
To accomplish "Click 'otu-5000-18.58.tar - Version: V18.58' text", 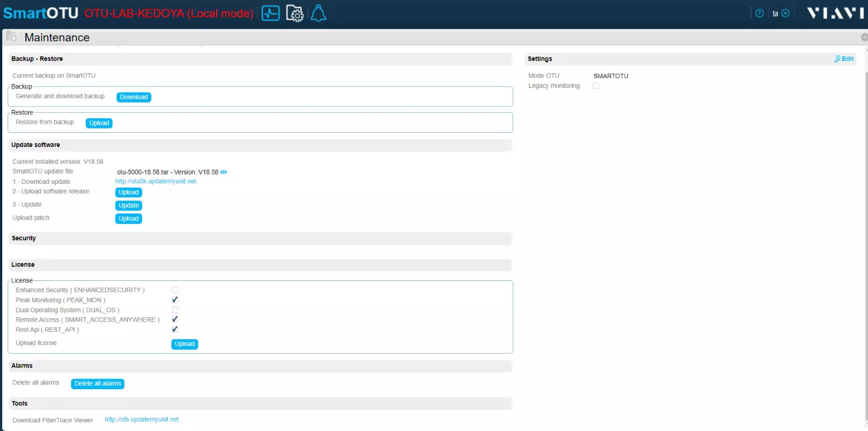I will pyautogui.click(x=168, y=172).
